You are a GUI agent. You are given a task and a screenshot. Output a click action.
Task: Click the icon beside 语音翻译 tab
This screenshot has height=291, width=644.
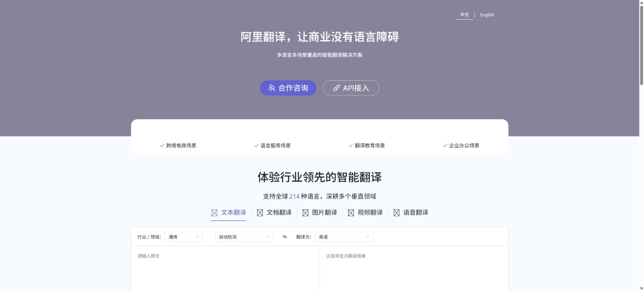coord(397,213)
